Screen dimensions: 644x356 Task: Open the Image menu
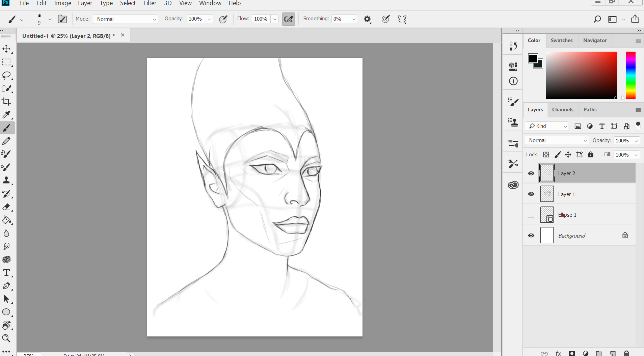pos(63,3)
